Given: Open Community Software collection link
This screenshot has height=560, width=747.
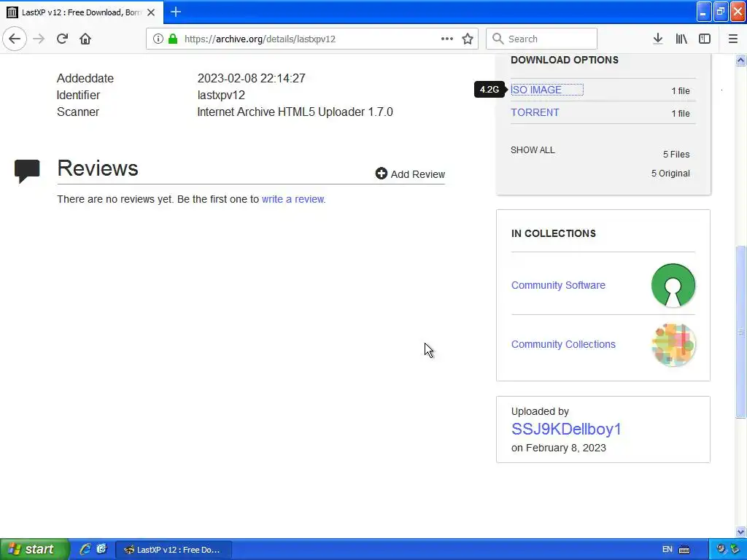Looking at the screenshot, I should coord(558,285).
